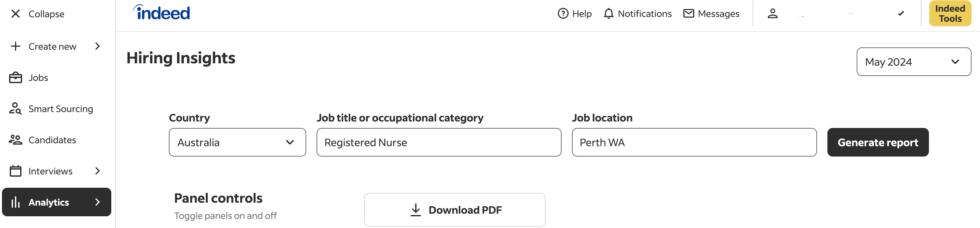Viewport: 980px width, 228px height.
Task: Click the Notifications bell icon
Action: [x=608, y=14]
